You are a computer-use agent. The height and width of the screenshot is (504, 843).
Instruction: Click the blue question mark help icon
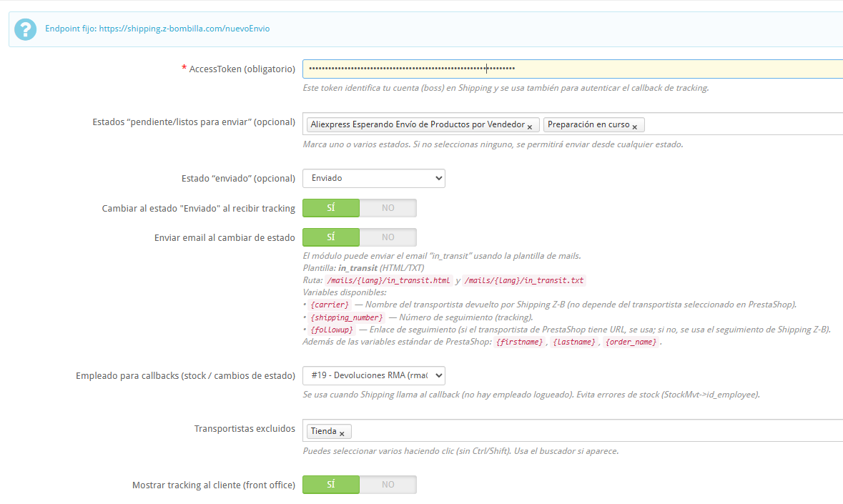click(25, 29)
